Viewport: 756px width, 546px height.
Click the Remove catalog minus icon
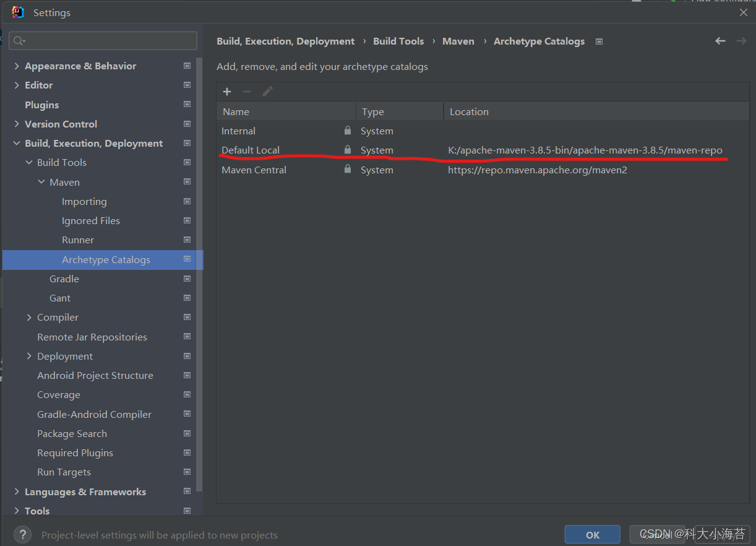(x=247, y=92)
